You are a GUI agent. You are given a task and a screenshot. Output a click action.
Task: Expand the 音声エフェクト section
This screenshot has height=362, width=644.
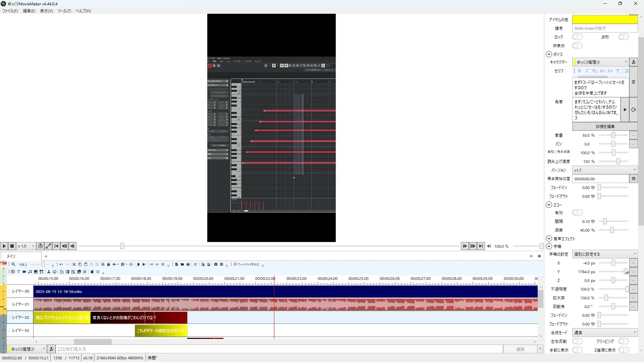[549, 239]
